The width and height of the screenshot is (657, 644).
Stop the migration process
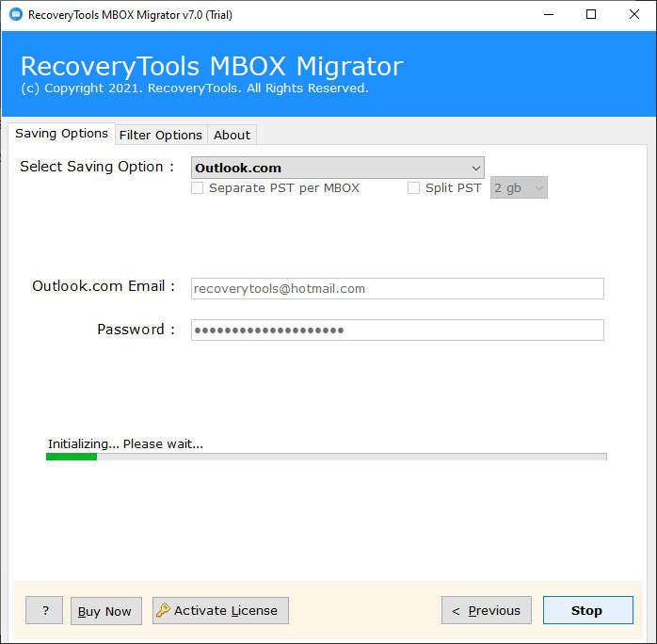coord(588,610)
